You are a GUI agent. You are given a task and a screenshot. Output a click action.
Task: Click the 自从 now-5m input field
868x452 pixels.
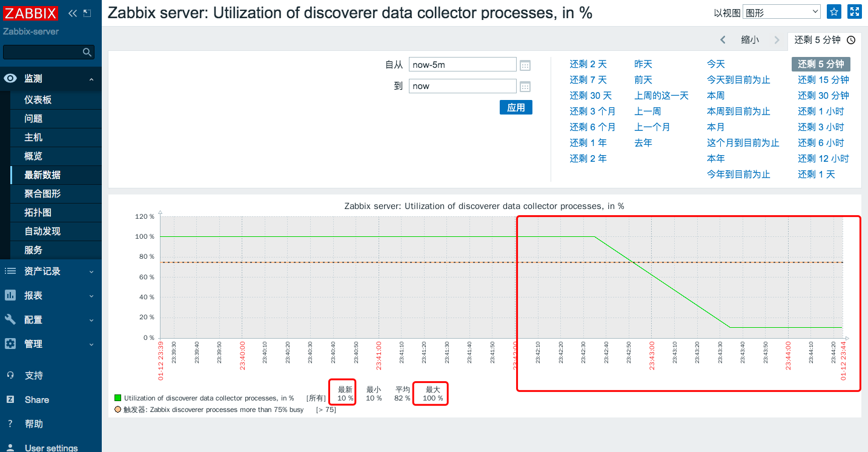pos(463,65)
